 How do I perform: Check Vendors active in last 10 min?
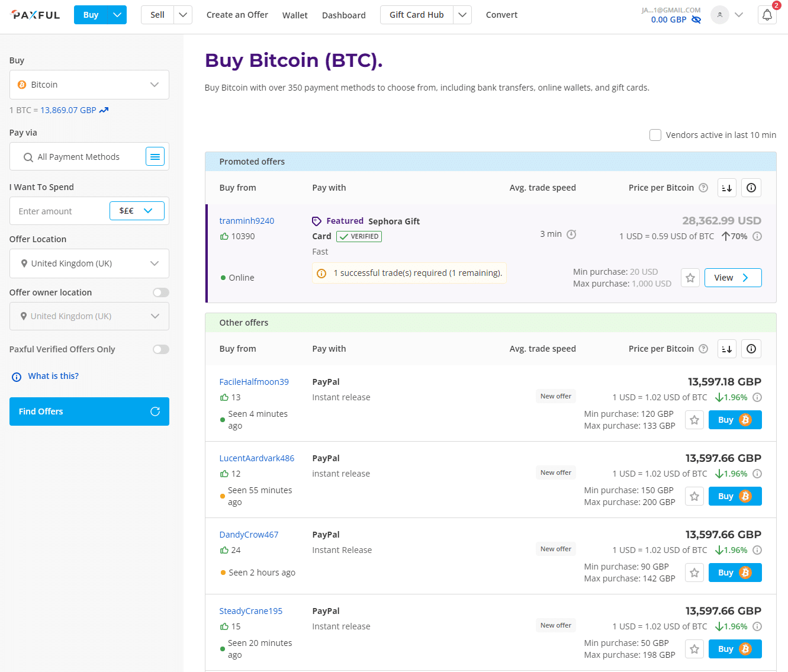click(655, 135)
